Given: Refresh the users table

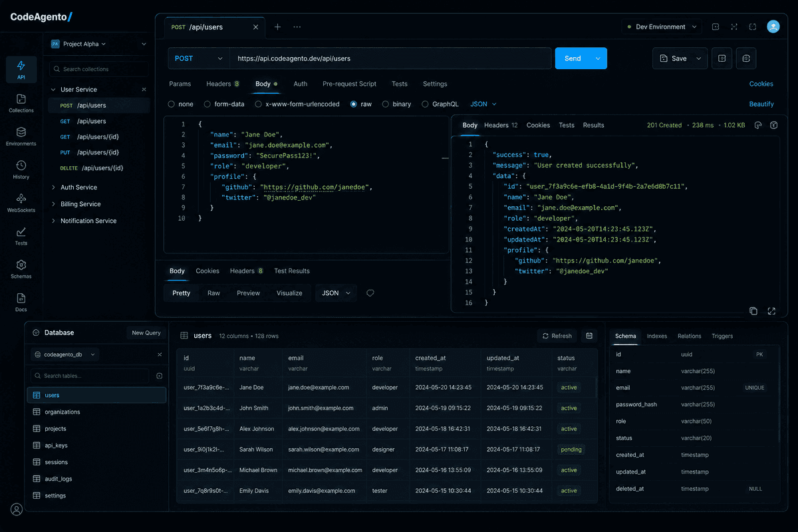Looking at the screenshot, I should (557, 336).
